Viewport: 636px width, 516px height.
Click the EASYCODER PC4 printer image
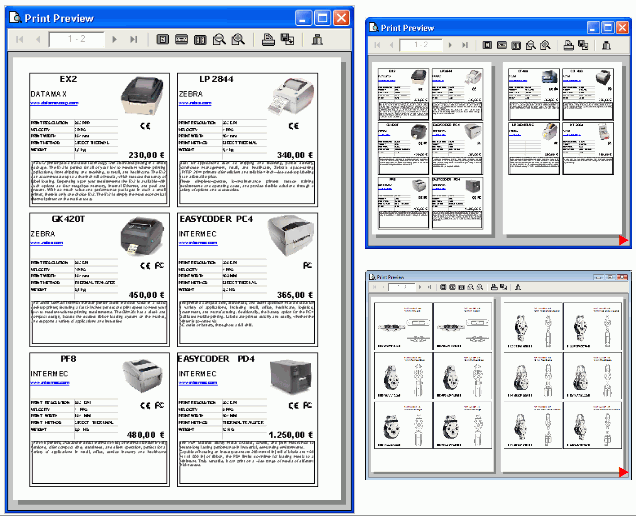[290, 235]
